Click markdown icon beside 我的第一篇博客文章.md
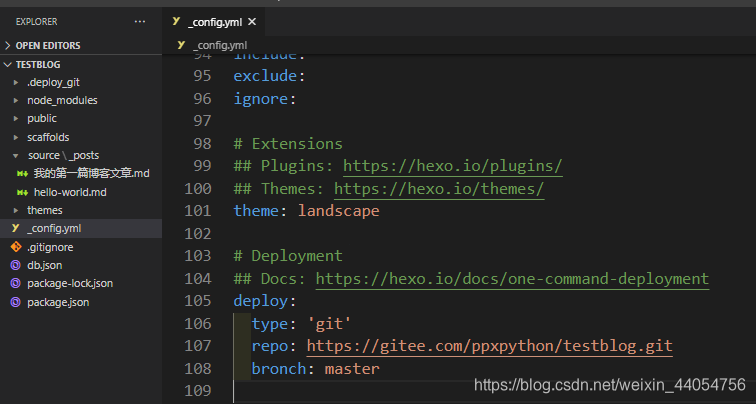 (22, 174)
